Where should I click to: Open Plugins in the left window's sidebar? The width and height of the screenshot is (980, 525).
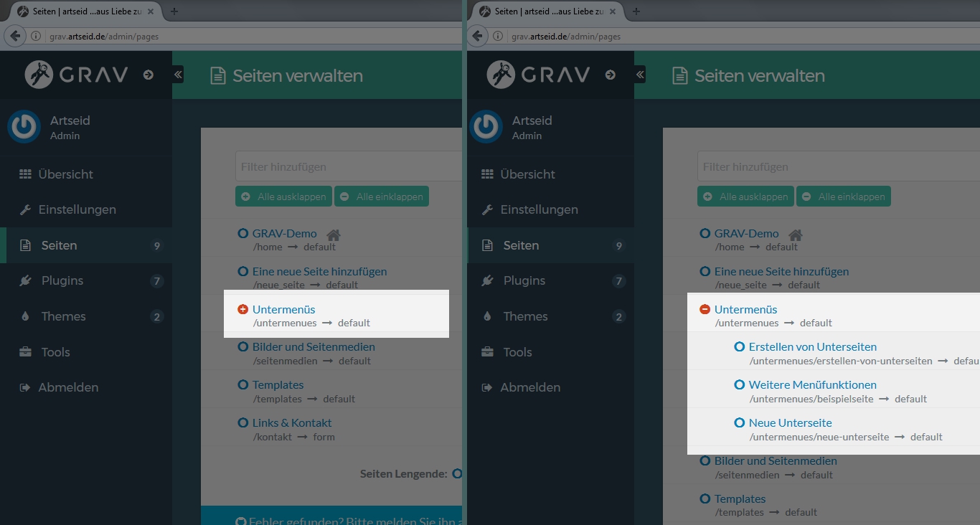tap(62, 280)
